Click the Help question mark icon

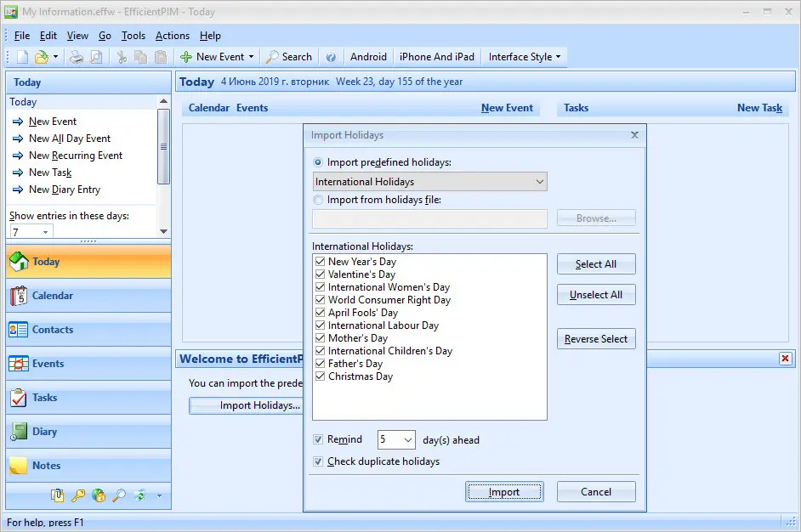331,57
